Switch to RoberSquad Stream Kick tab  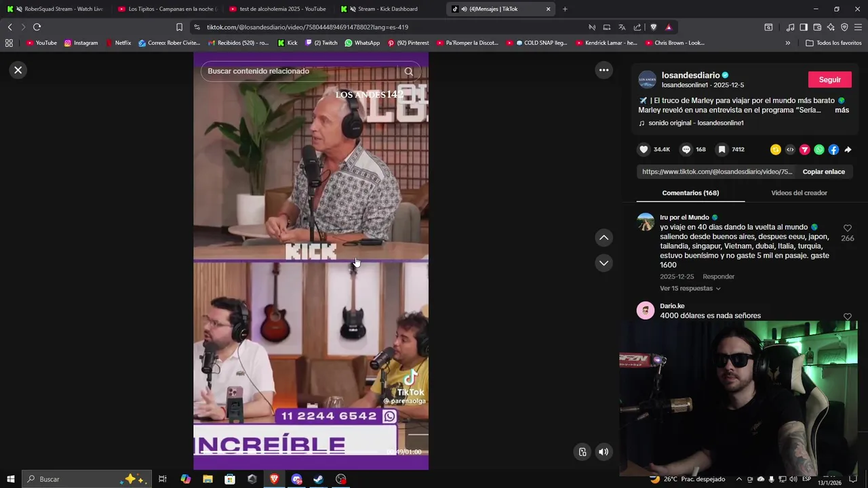tap(58, 9)
